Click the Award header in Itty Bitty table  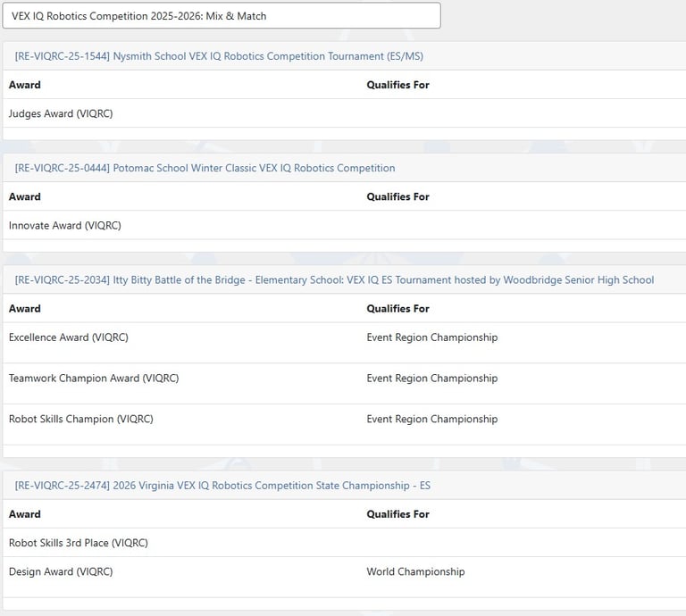tap(24, 309)
